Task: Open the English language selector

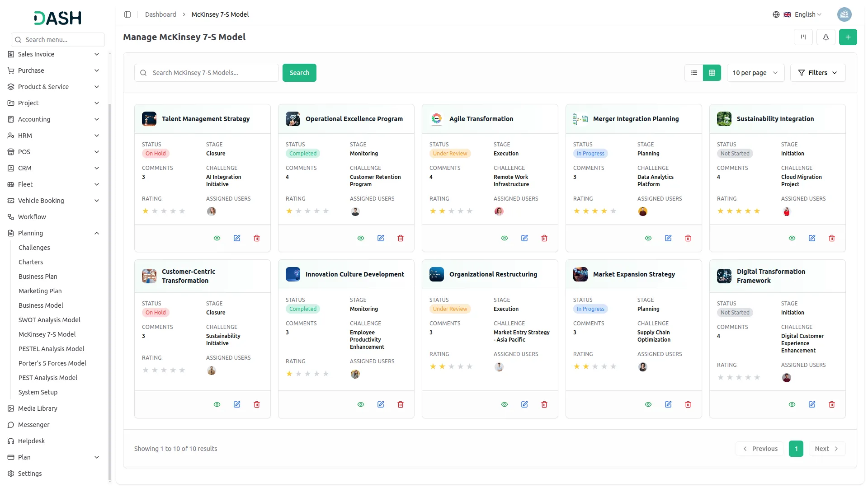Action: coord(803,14)
